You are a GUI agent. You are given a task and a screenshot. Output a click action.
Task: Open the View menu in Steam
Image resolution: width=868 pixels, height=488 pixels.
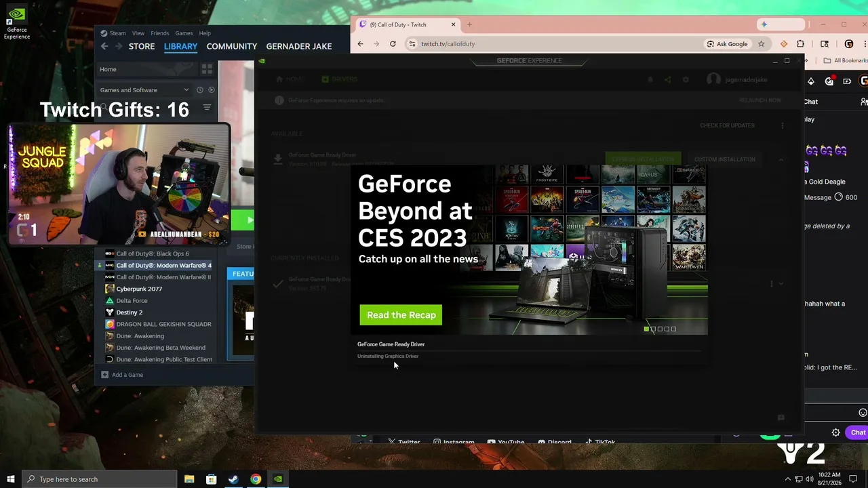[138, 33]
